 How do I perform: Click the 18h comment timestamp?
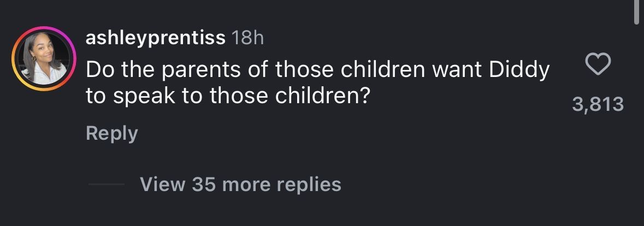(247, 38)
